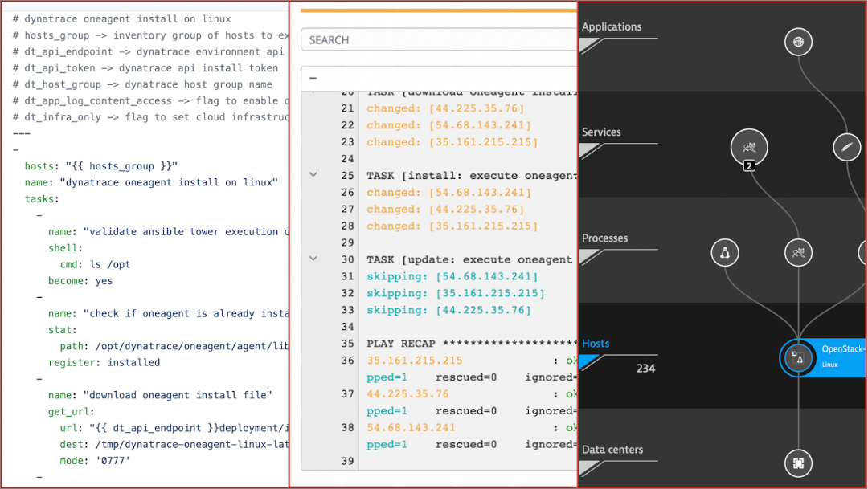Image resolution: width=868 pixels, height=489 pixels.
Task: Select the Linux penguin process node
Action: click(725, 253)
